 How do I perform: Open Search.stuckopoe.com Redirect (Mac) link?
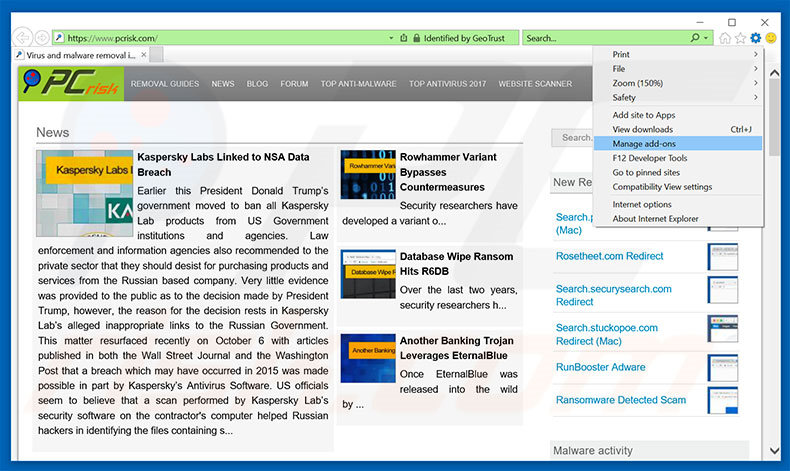pos(607,334)
